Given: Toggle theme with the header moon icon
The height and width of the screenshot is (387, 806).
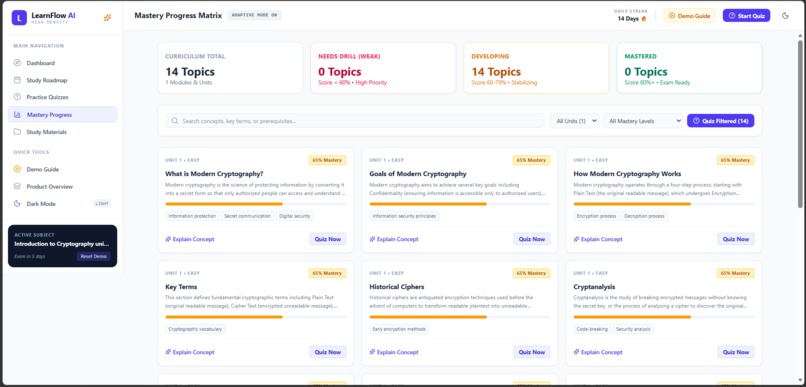Looking at the screenshot, I should [x=785, y=16].
